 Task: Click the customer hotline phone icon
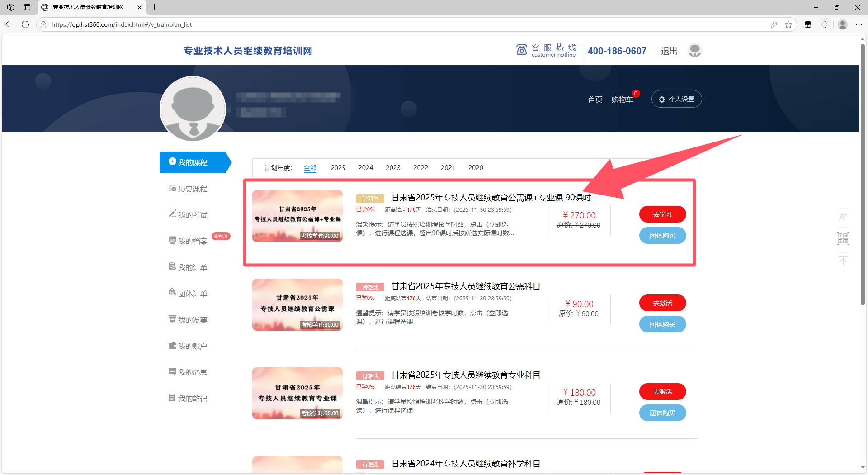coord(522,50)
